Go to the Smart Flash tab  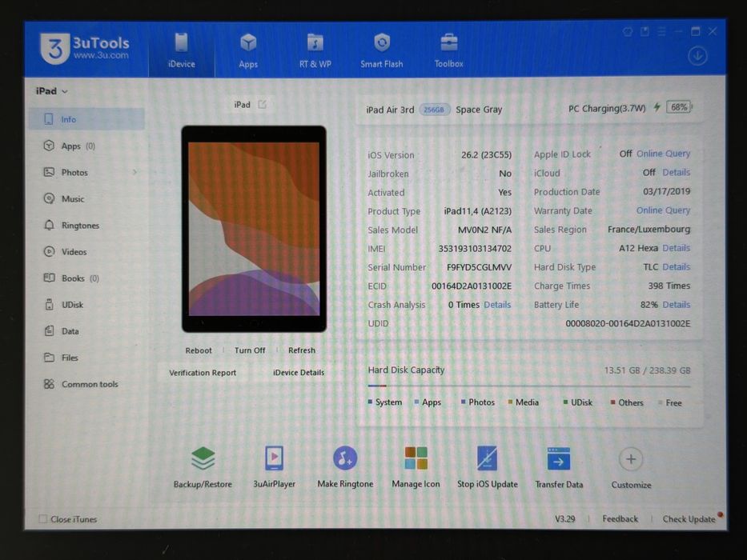382,50
